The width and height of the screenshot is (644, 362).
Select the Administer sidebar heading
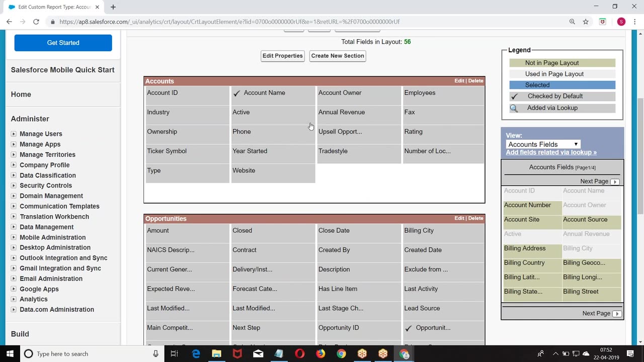tap(30, 119)
